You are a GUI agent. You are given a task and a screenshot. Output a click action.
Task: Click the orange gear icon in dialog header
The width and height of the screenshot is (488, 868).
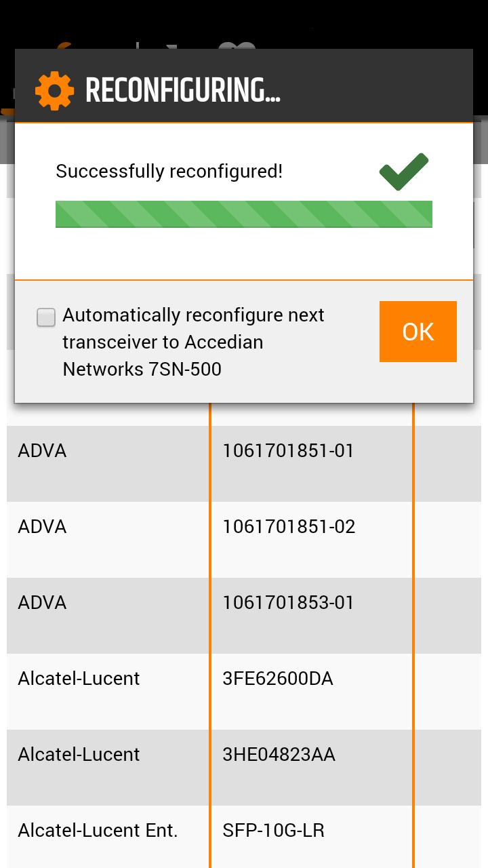coord(54,91)
